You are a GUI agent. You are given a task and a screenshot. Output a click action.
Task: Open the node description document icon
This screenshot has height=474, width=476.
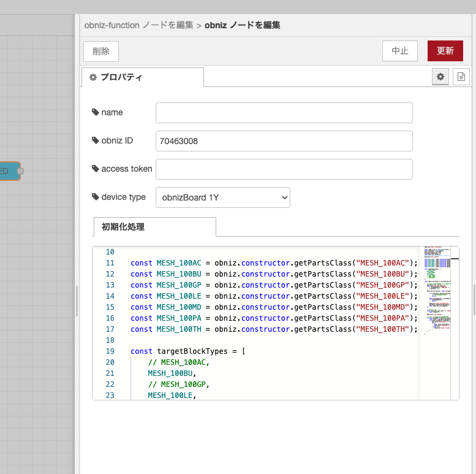tap(461, 77)
